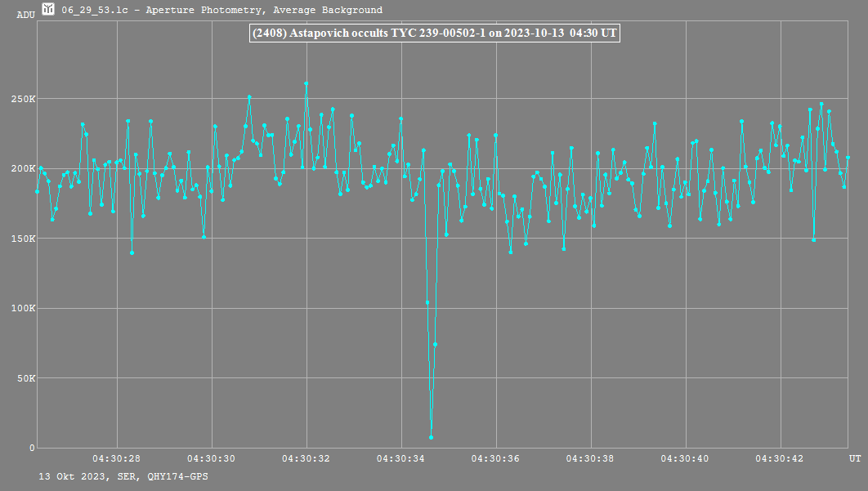Click the 04:30:42 time axis label
This screenshot has width=868, height=491.
click(781, 459)
